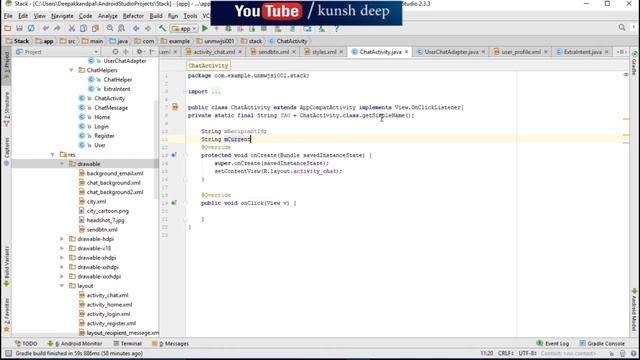
Task: Click the Synchronize toolbar icon
Action: pos(31,28)
